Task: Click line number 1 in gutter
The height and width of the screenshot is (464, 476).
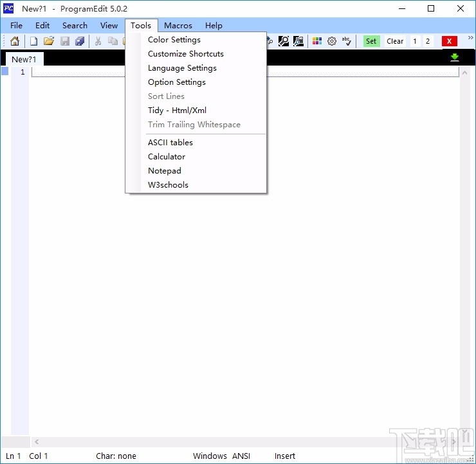Action: point(23,72)
